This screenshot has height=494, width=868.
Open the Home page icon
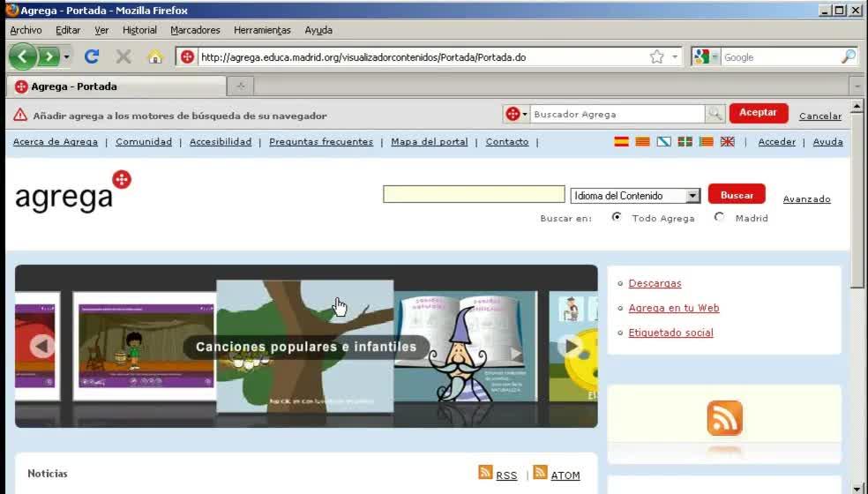tap(155, 56)
